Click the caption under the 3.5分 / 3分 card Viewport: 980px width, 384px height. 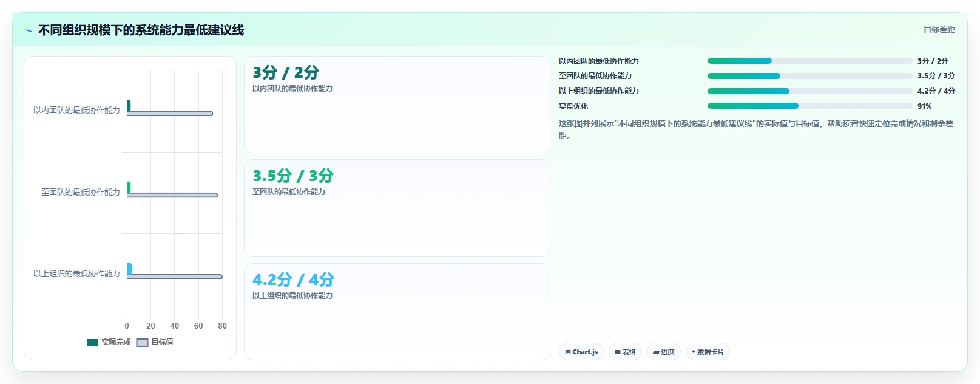coord(289,192)
